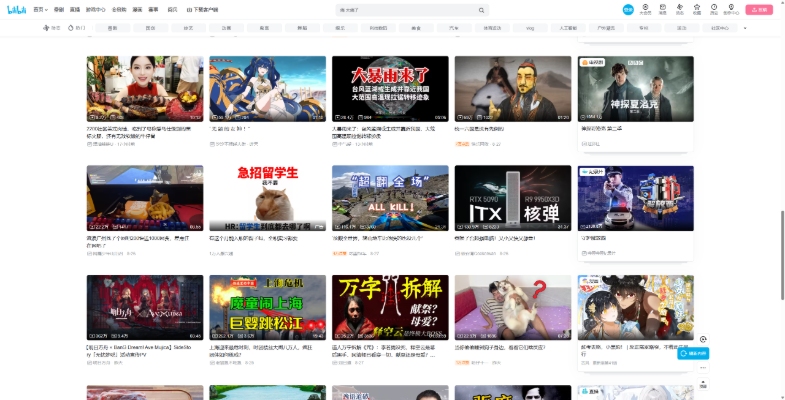Click 下载客户端 download client link
Screen dimensions: 785x400
[202, 10]
